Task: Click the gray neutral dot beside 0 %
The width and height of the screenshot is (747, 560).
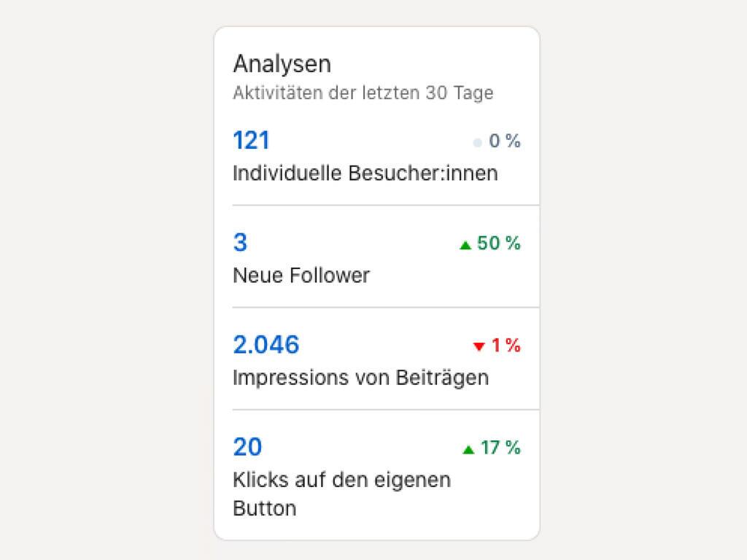Action: 477,141
